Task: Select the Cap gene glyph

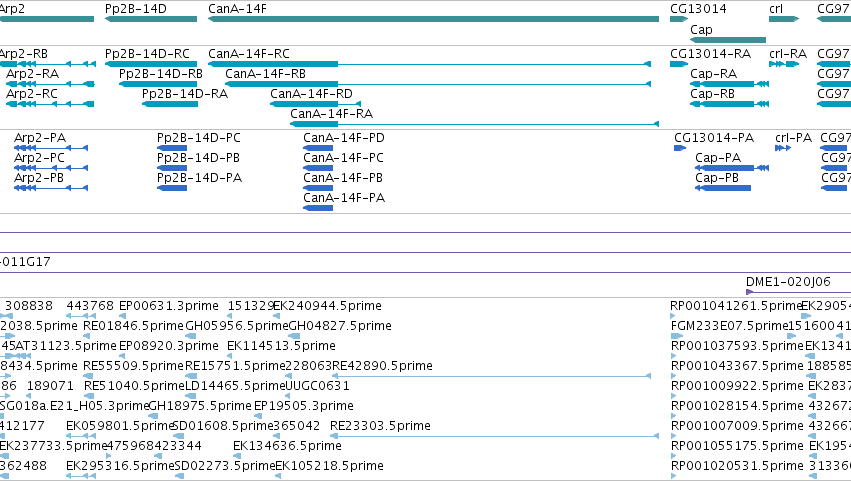Action: click(728, 40)
